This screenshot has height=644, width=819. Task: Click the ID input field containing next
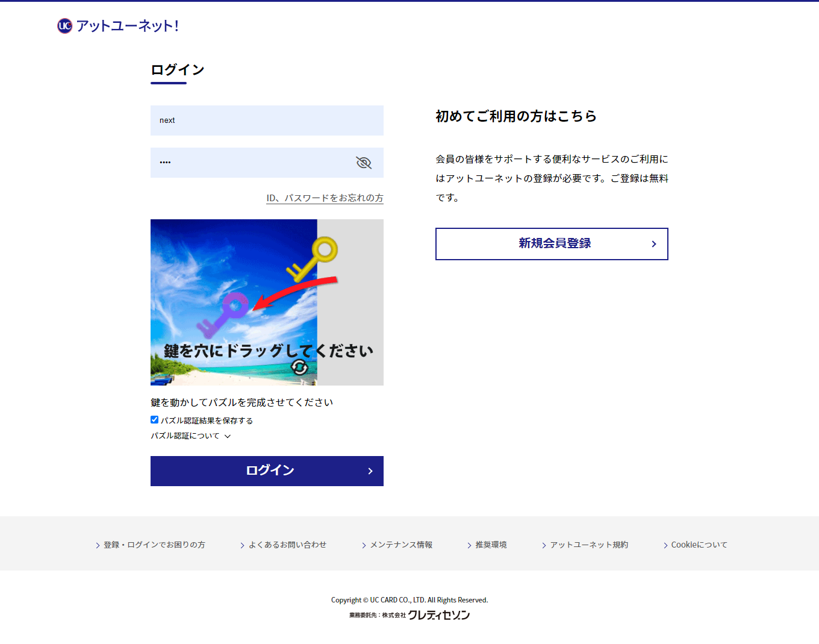tap(267, 120)
